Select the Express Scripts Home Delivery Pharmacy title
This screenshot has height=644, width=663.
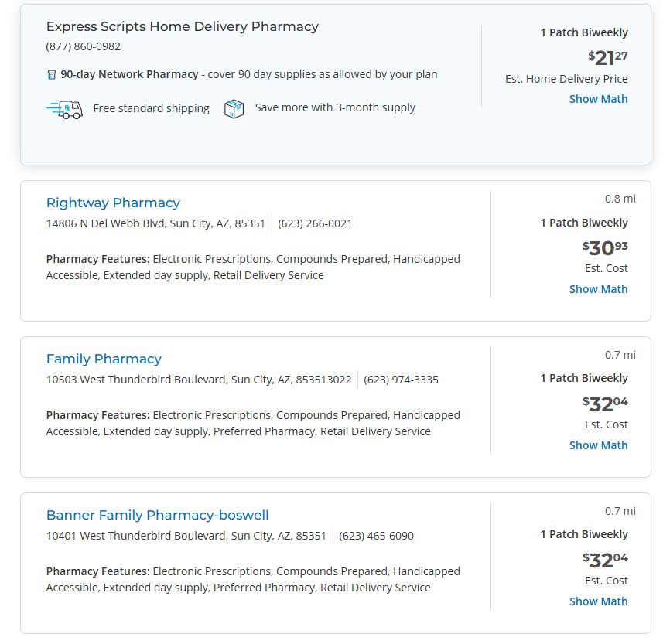point(183,26)
